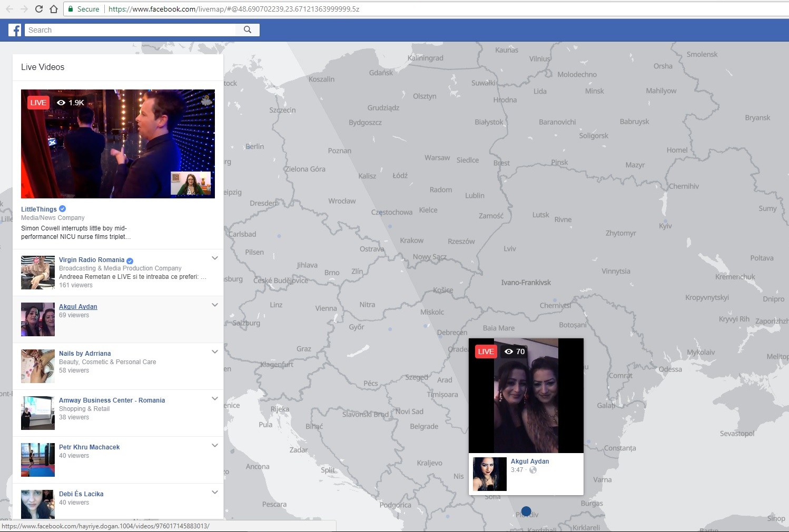Click Debi És Lacika thumbnail
This screenshot has width=789, height=532.
coord(38,504)
